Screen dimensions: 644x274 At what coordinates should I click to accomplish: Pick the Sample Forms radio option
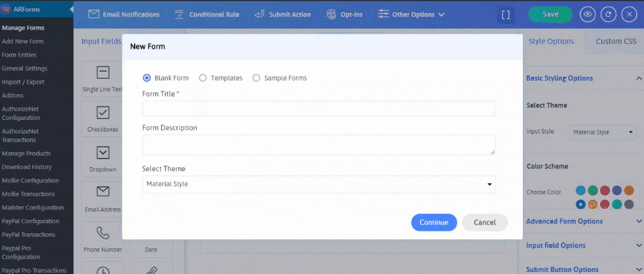click(x=257, y=78)
